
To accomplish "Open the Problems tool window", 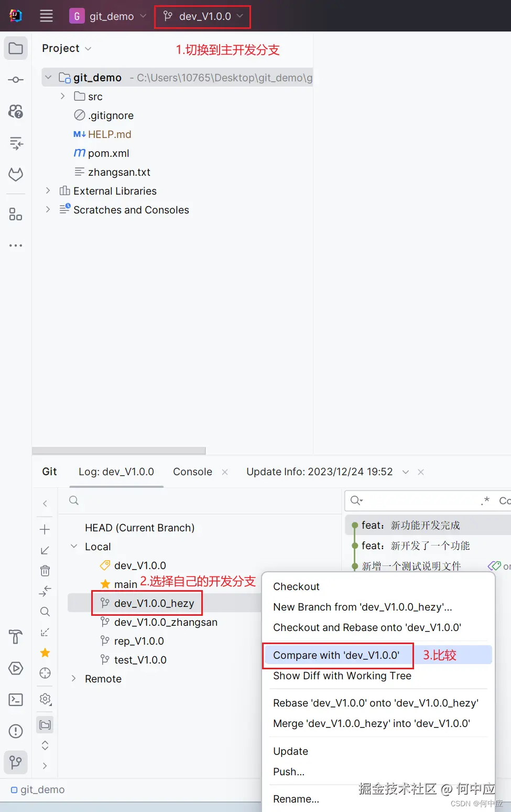I will (15, 731).
